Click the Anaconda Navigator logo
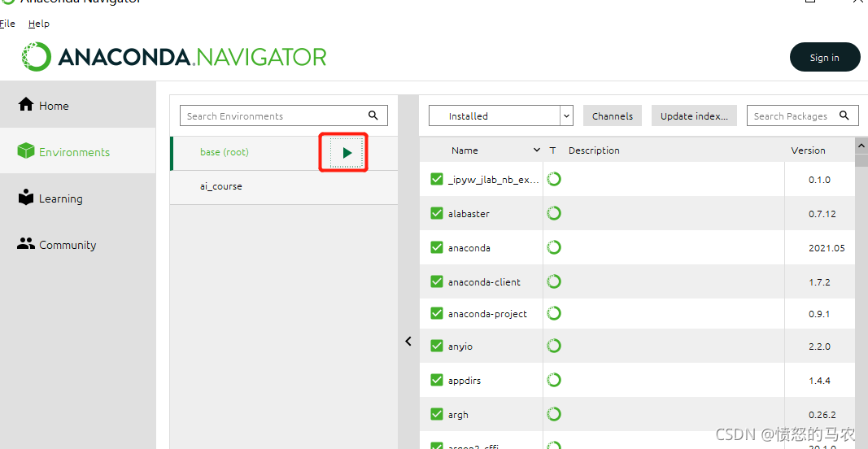This screenshot has width=868, height=449. click(x=174, y=57)
